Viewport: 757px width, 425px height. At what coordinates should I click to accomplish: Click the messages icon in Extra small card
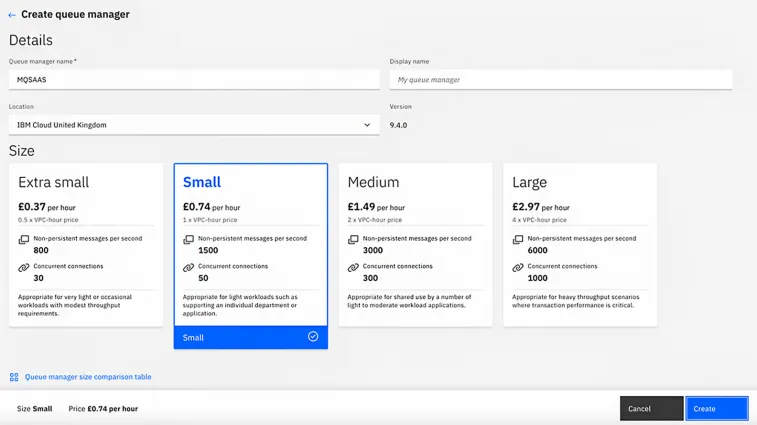(24, 240)
